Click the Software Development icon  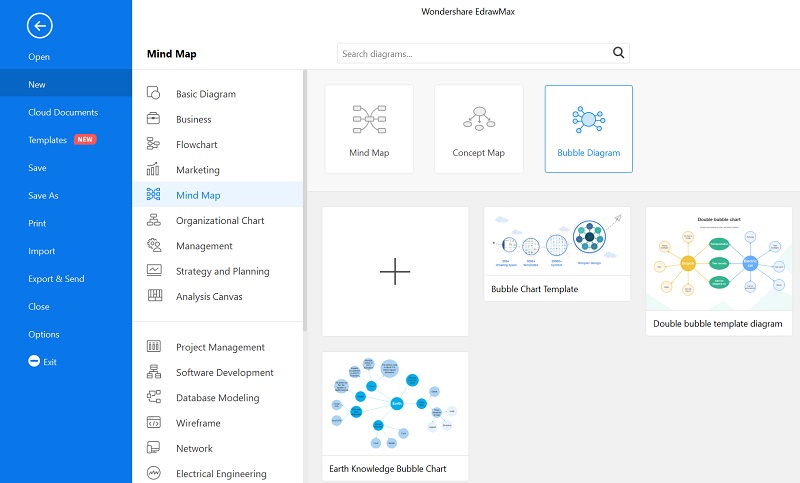click(x=154, y=371)
